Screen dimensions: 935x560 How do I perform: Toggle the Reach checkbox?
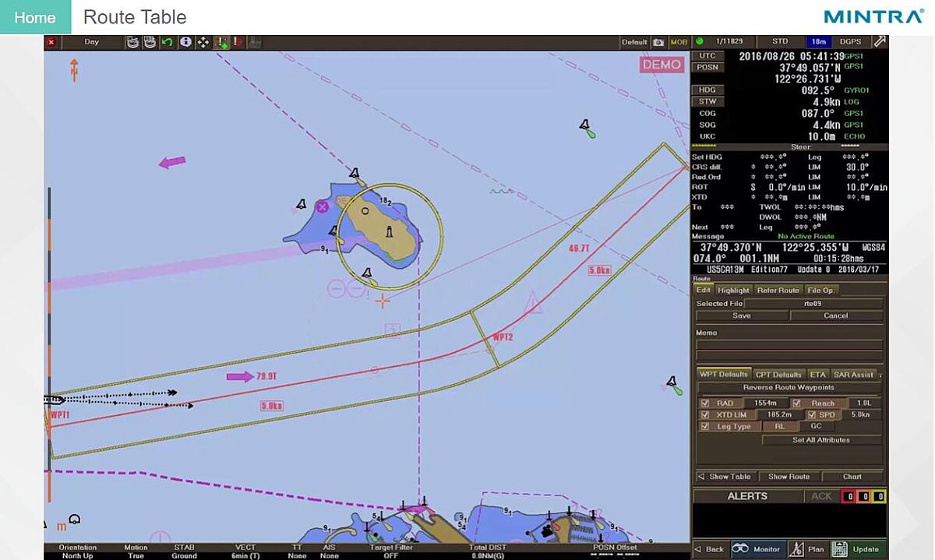(x=796, y=403)
